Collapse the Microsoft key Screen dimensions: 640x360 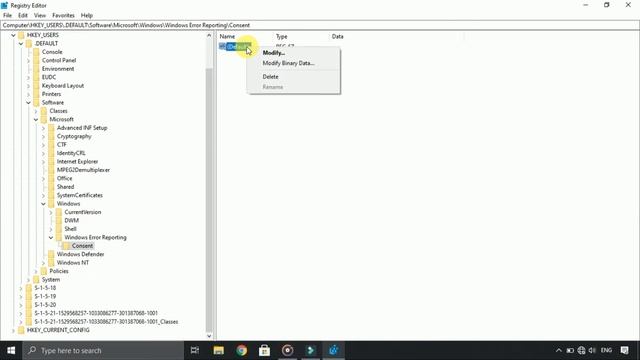(x=36, y=120)
